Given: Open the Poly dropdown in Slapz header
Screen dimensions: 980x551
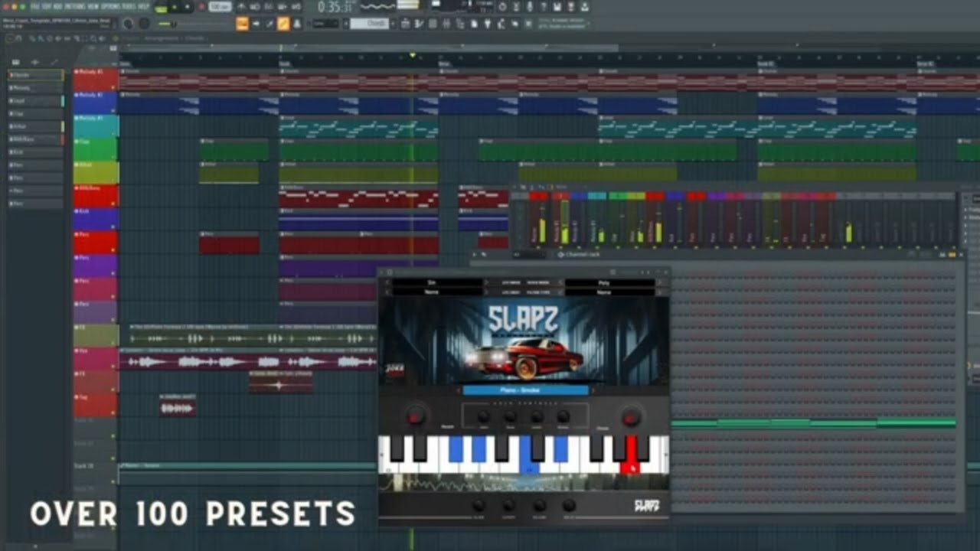Looking at the screenshot, I should [610, 282].
